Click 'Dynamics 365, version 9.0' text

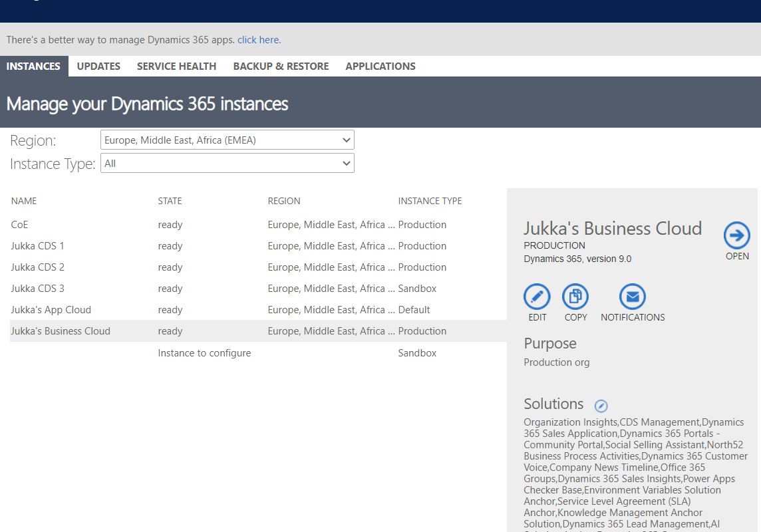click(x=577, y=259)
